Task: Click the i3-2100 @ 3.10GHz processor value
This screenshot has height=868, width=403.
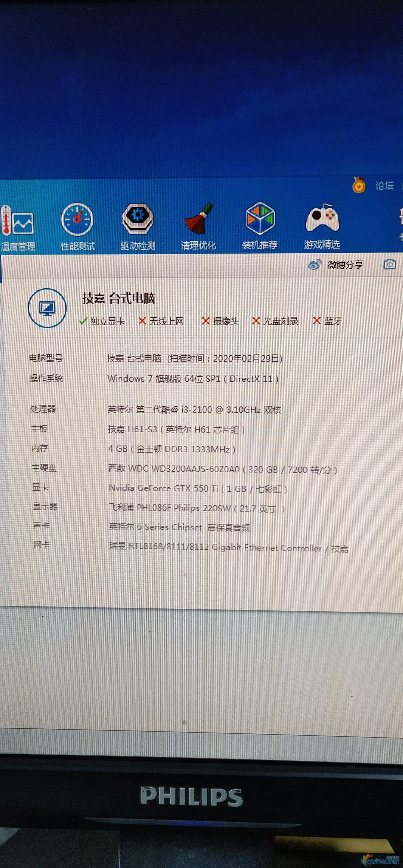Action: coord(194,410)
